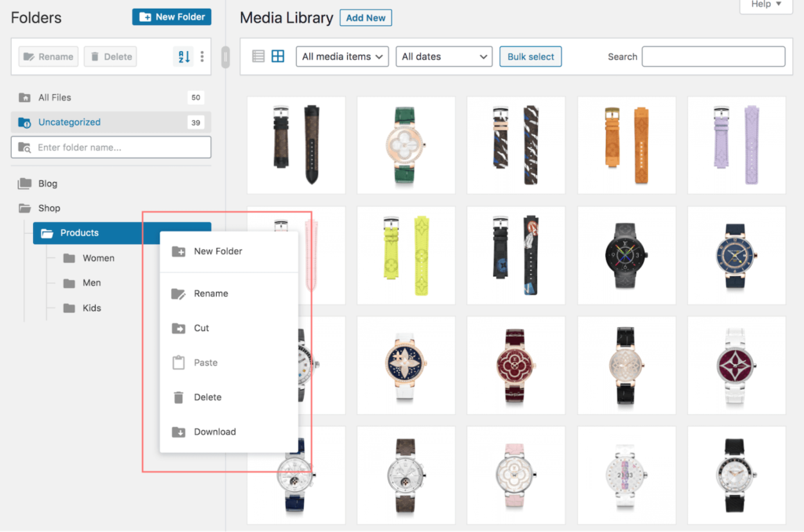This screenshot has height=532, width=804.
Task: Click the trash icon beside Delete in context menu
Action: click(178, 397)
